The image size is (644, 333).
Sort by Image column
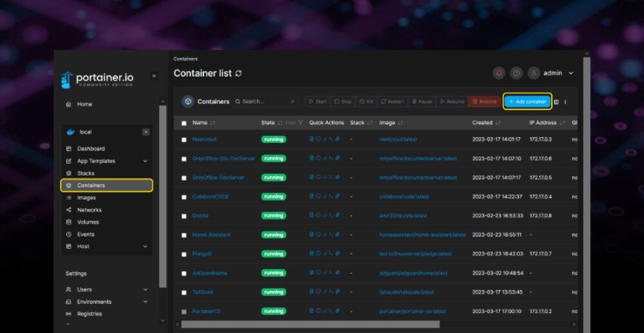point(391,123)
